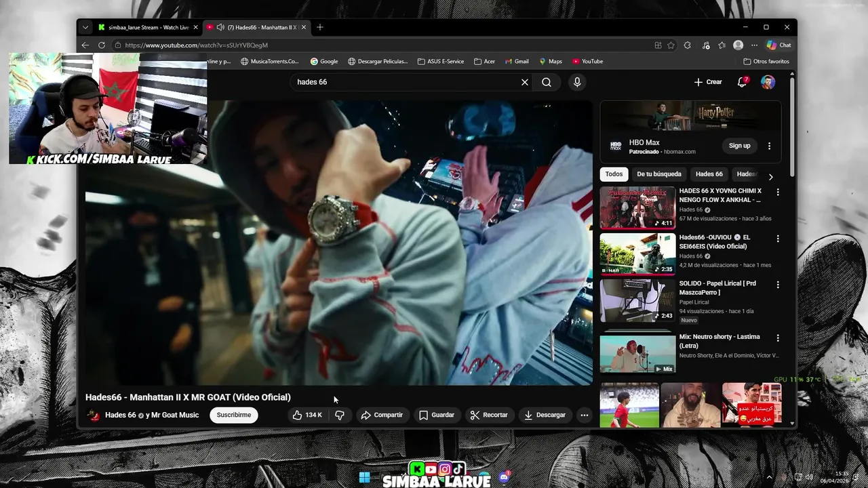868x488 pixels.
Task: Close the Hades66 - Manhattan II tab
Action: tap(304, 27)
